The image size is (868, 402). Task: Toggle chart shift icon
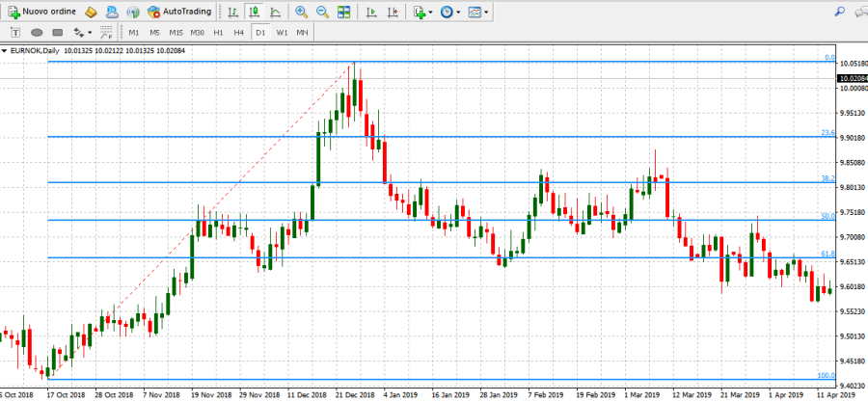[x=393, y=12]
